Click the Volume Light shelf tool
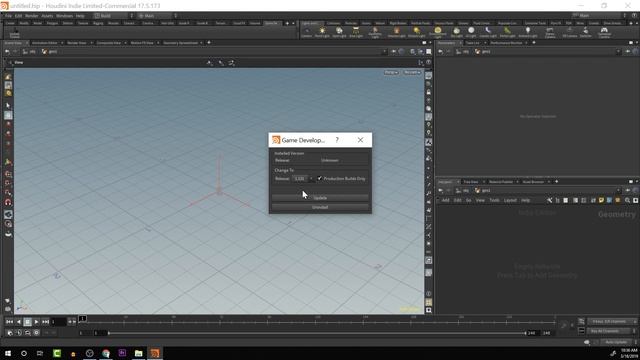 click(396, 32)
